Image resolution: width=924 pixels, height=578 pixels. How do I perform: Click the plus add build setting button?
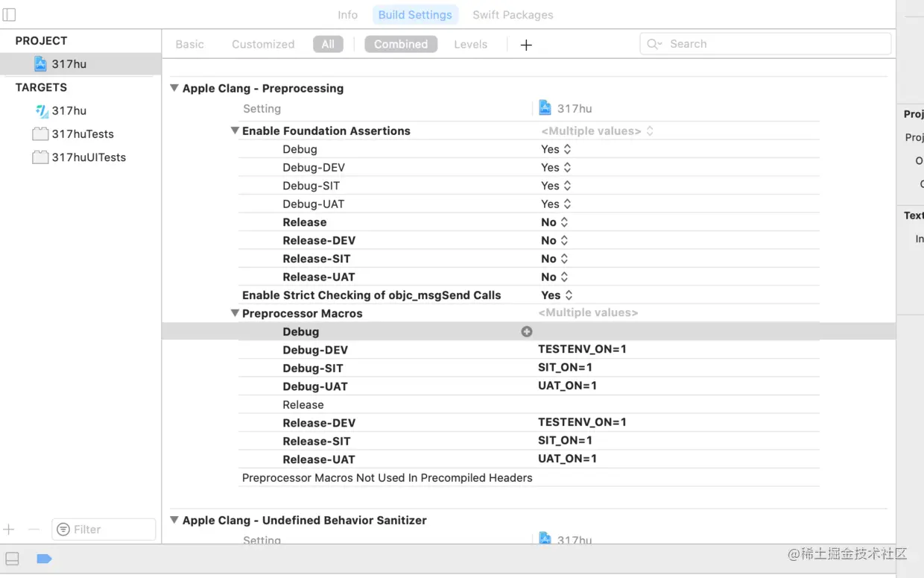[x=526, y=45]
